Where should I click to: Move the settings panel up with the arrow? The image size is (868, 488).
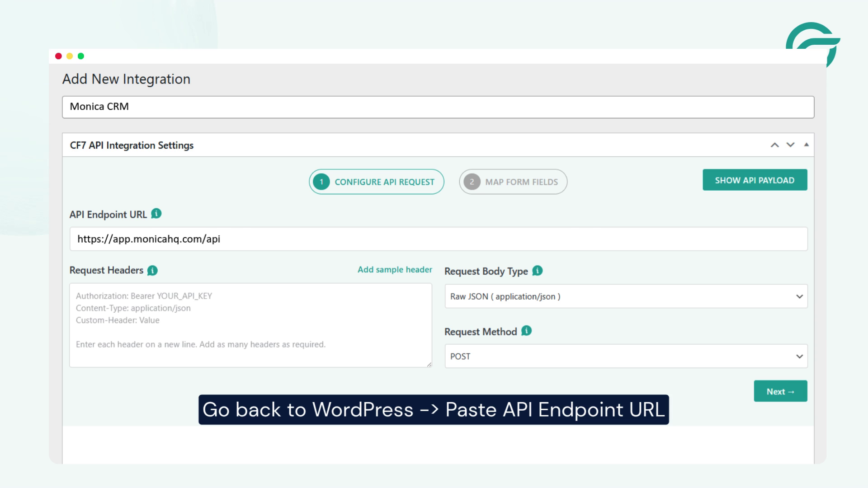point(775,145)
